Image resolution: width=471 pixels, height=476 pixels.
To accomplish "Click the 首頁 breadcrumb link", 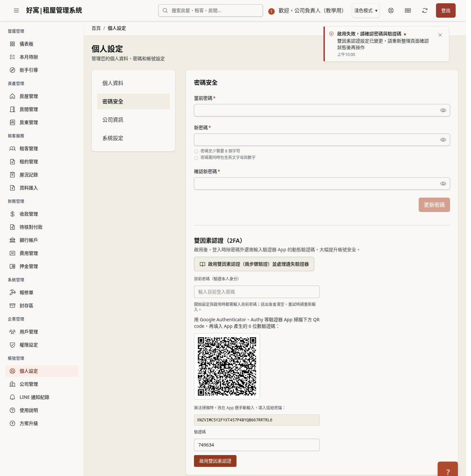I will click(x=96, y=28).
